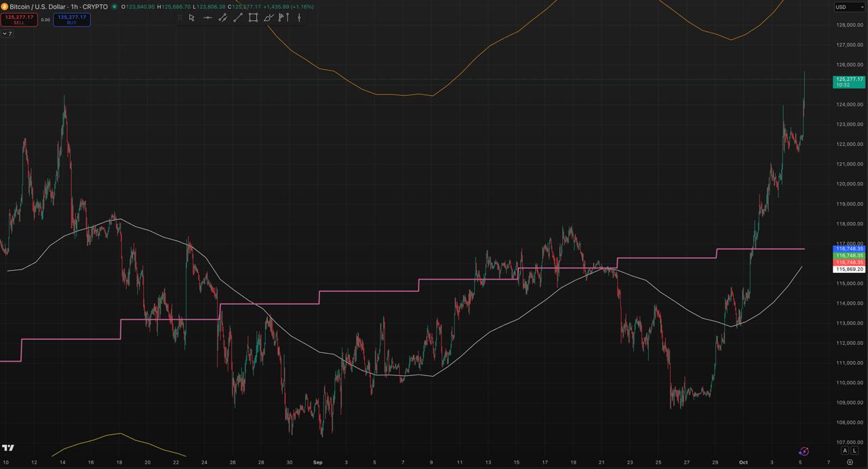Open the USD currency dropdown
This screenshot has height=469, width=868.
pos(849,7)
